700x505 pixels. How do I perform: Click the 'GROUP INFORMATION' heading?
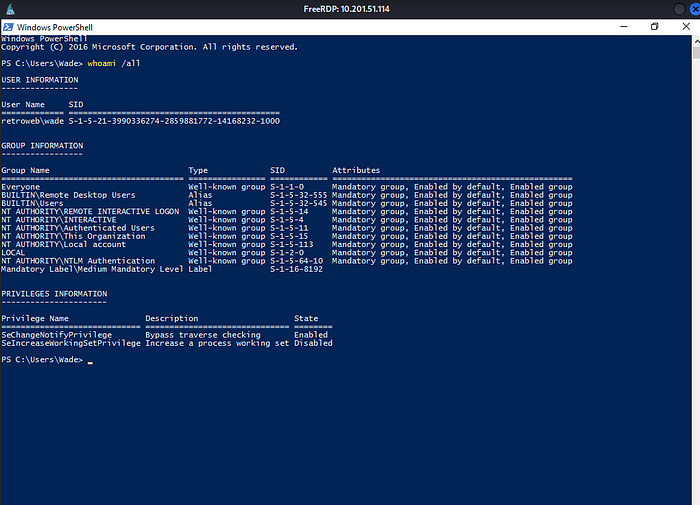pyautogui.click(x=42, y=146)
